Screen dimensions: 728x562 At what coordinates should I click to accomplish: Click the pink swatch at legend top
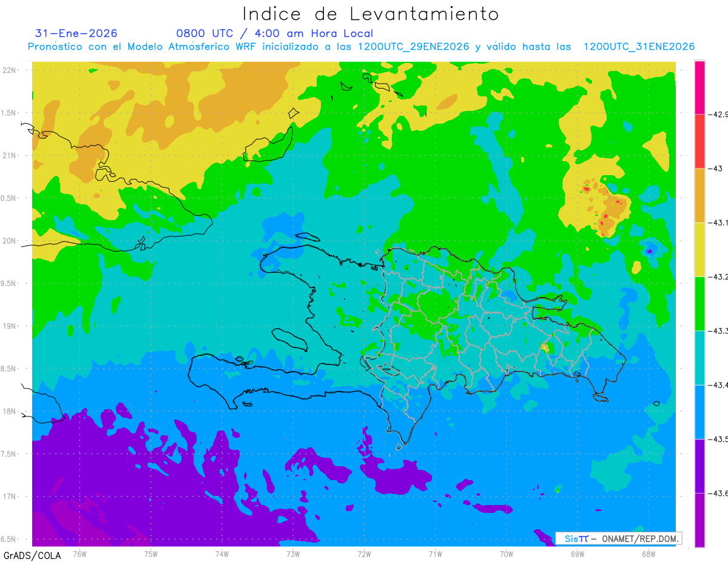coord(699,87)
